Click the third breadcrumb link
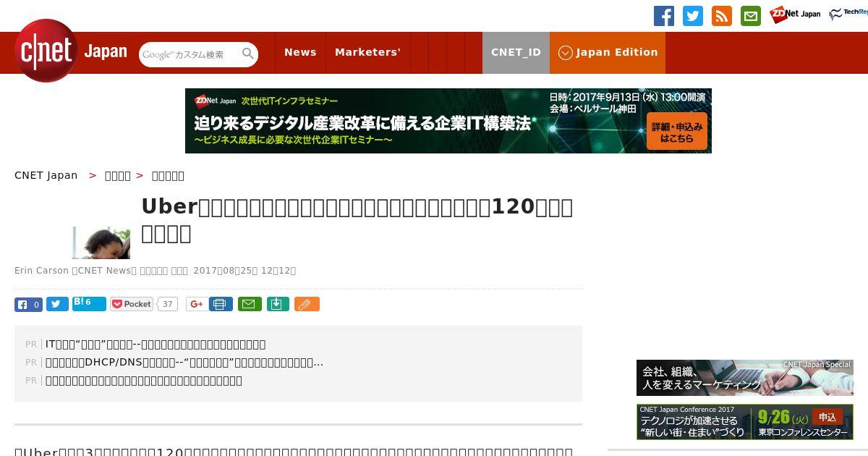Viewport: 868px width, 456px height. pyautogui.click(x=168, y=175)
